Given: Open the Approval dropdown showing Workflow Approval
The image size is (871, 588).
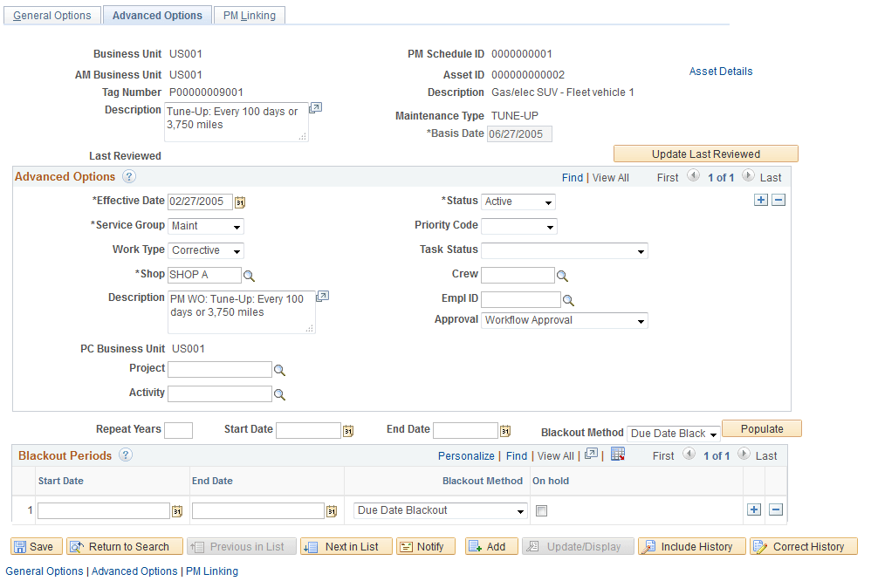Looking at the screenshot, I should [564, 320].
